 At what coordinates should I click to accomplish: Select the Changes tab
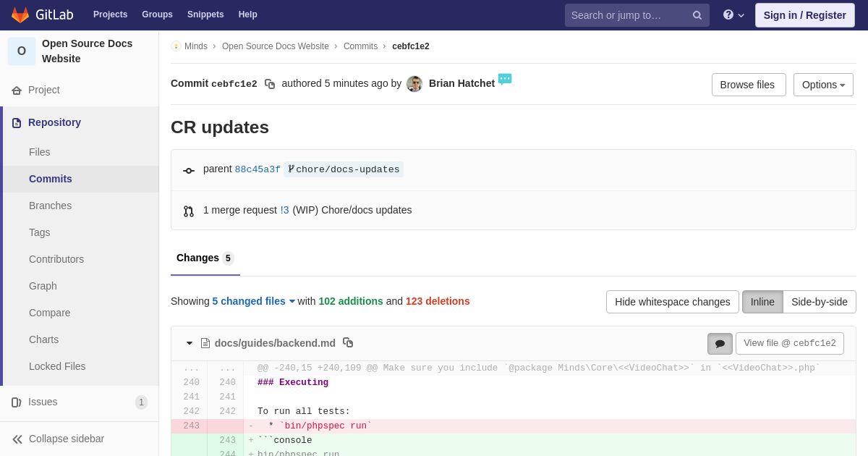pos(205,258)
